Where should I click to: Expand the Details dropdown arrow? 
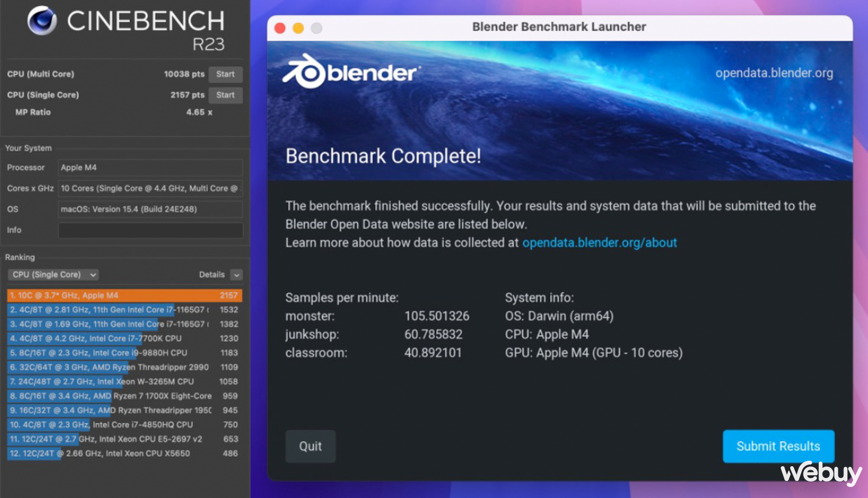point(236,275)
